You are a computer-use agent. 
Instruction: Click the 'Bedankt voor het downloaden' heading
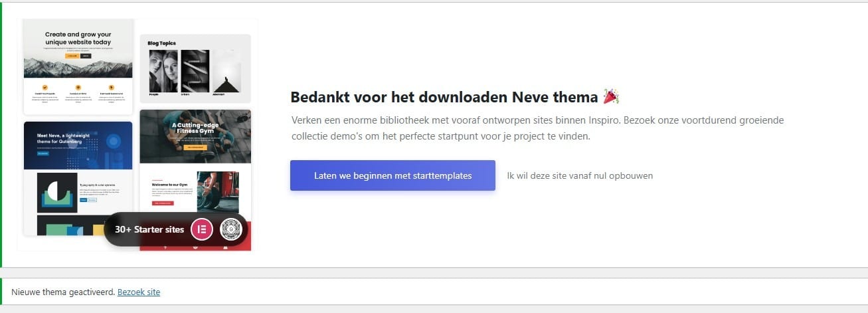444,97
